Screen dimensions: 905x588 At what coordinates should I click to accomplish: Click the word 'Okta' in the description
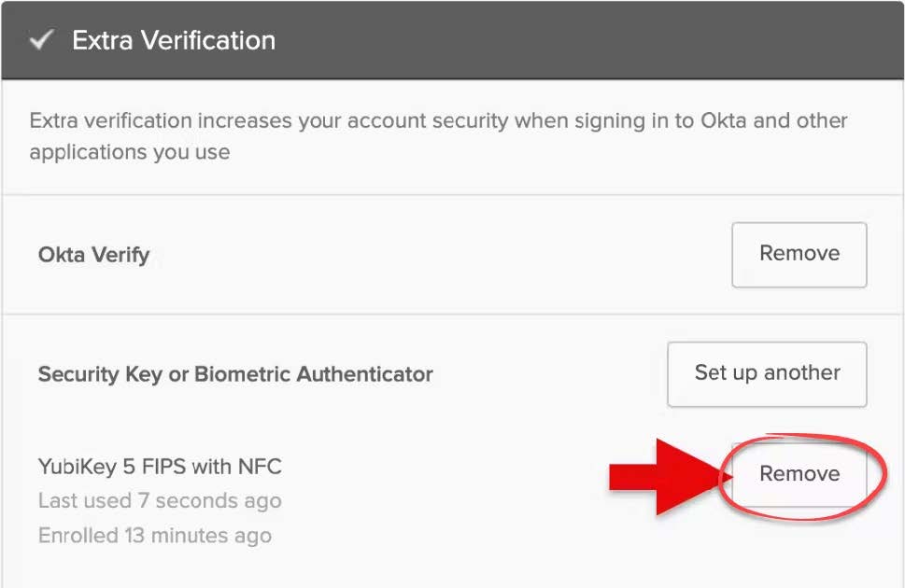tap(724, 121)
